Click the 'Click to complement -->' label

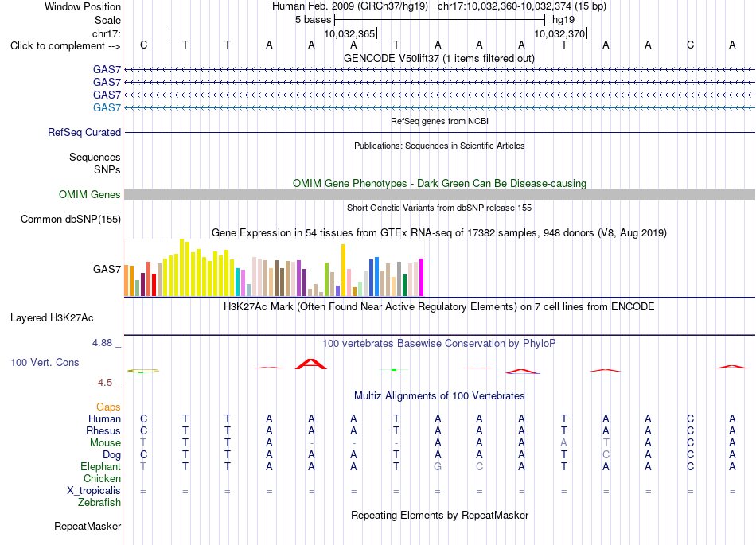click(65, 46)
